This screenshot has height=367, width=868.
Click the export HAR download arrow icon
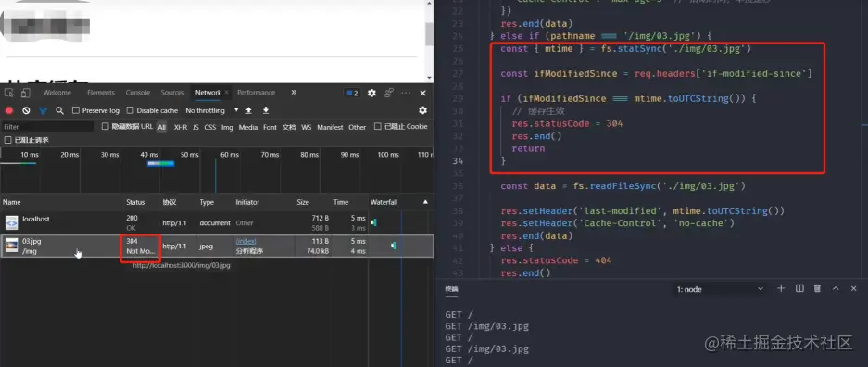(x=266, y=110)
